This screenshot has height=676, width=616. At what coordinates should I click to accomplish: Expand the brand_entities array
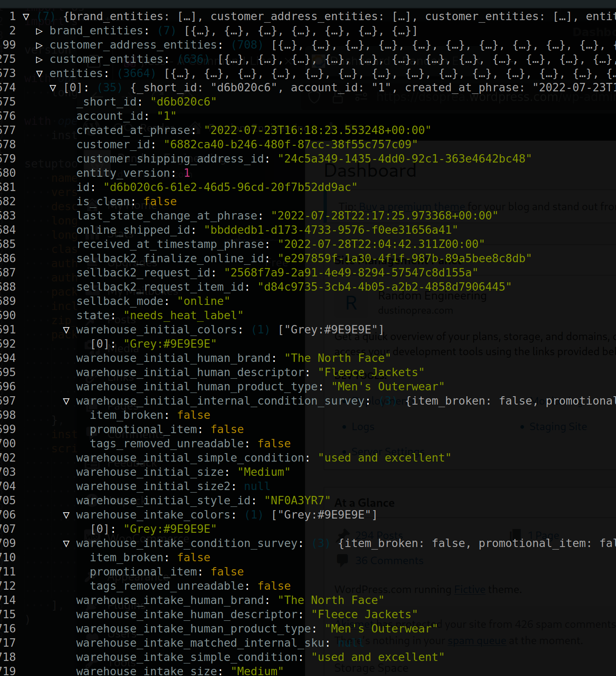[39, 31]
